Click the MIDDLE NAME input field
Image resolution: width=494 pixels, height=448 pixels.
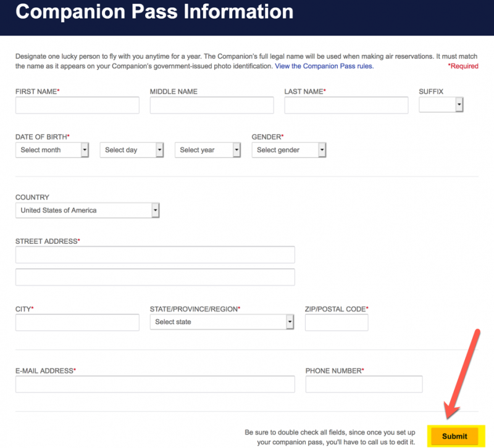[211, 105]
